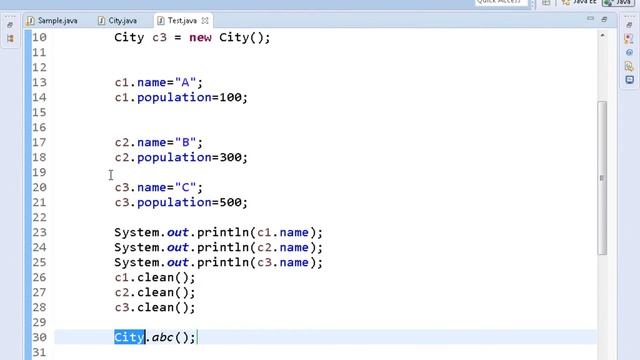Screen dimensions: 640x360
Task: Click line number 19 in the gutter
Action: pyautogui.click(x=39, y=172)
